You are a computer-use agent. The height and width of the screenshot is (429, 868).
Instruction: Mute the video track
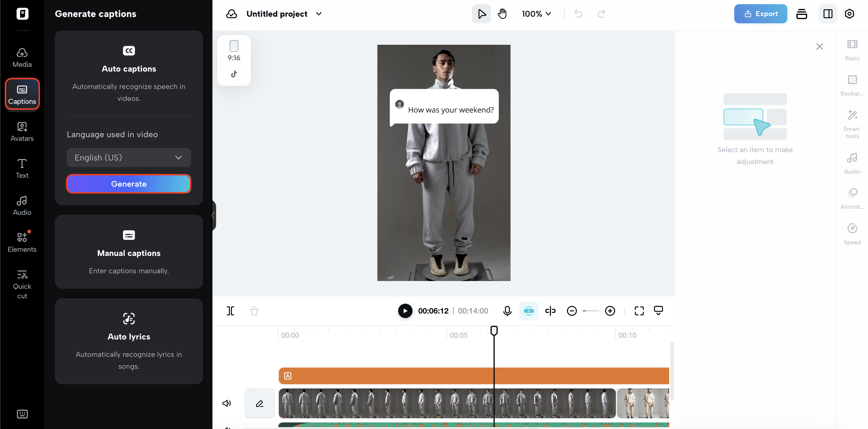point(227,403)
